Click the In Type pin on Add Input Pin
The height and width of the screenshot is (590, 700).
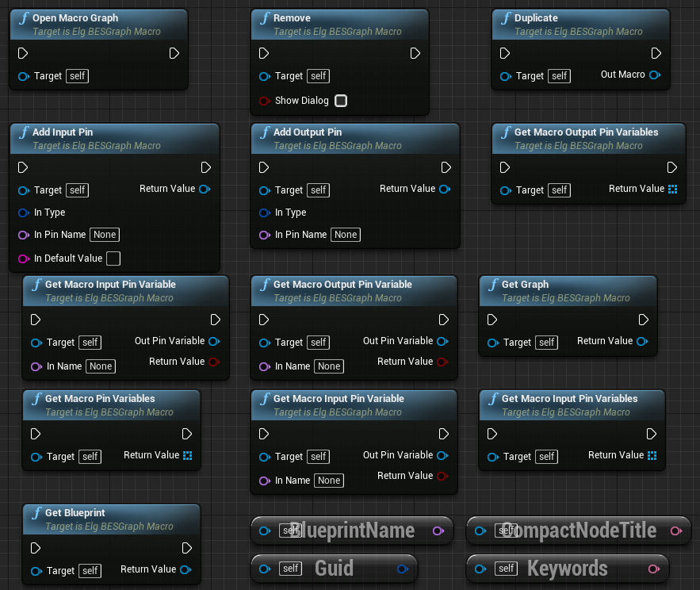(24, 213)
